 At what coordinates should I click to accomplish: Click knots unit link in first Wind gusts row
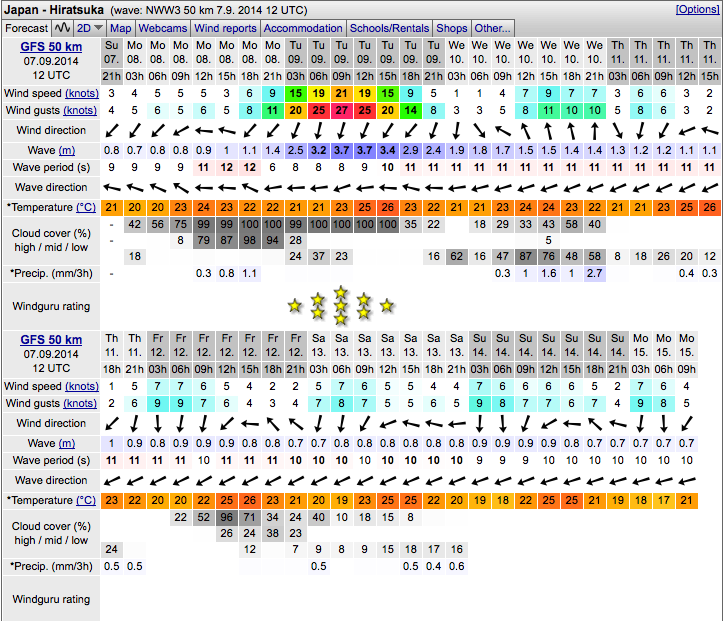pyautogui.click(x=80, y=110)
